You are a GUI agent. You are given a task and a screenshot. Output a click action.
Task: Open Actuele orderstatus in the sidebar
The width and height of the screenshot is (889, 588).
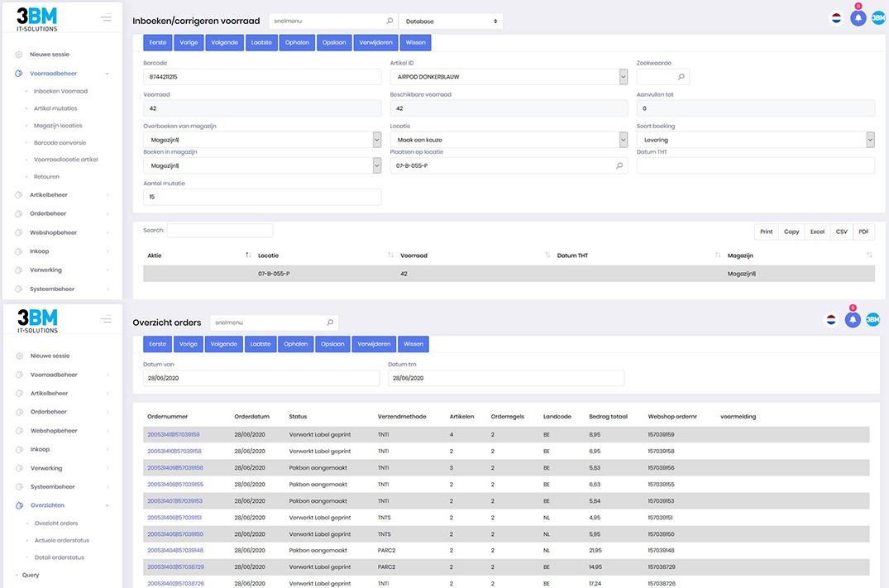(61, 541)
